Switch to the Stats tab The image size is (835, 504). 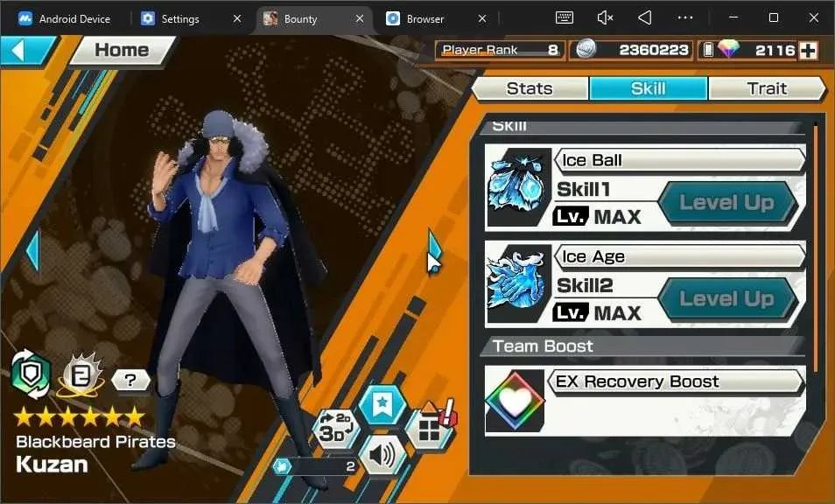[530, 88]
